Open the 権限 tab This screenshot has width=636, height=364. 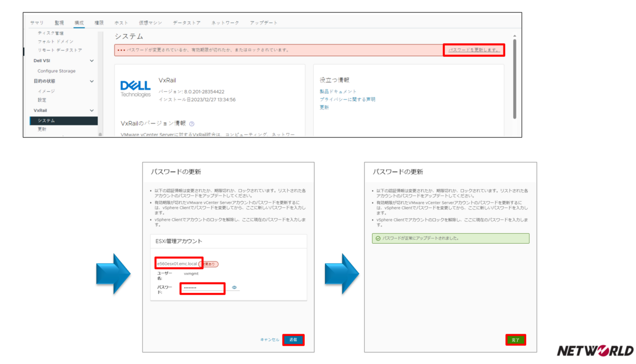tap(99, 23)
